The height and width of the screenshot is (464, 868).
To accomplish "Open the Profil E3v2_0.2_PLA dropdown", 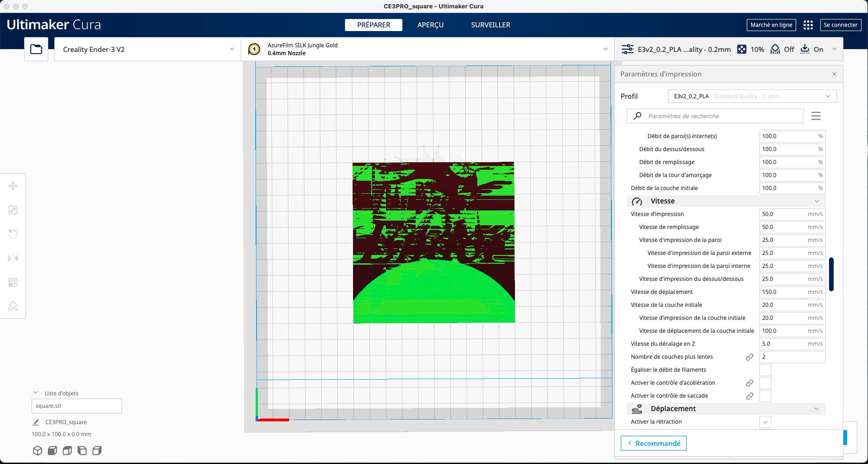I will click(x=752, y=96).
